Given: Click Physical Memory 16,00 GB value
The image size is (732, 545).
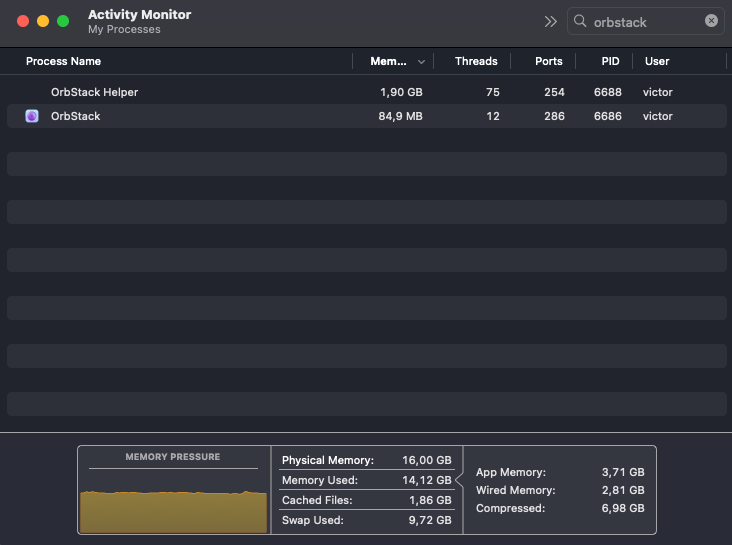Looking at the screenshot, I should click(x=427, y=460).
